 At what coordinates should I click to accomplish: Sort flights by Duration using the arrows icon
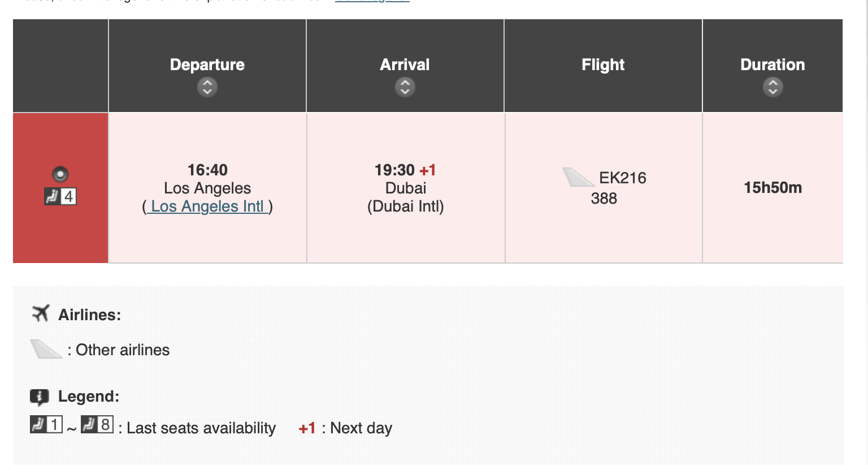(x=772, y=87)
